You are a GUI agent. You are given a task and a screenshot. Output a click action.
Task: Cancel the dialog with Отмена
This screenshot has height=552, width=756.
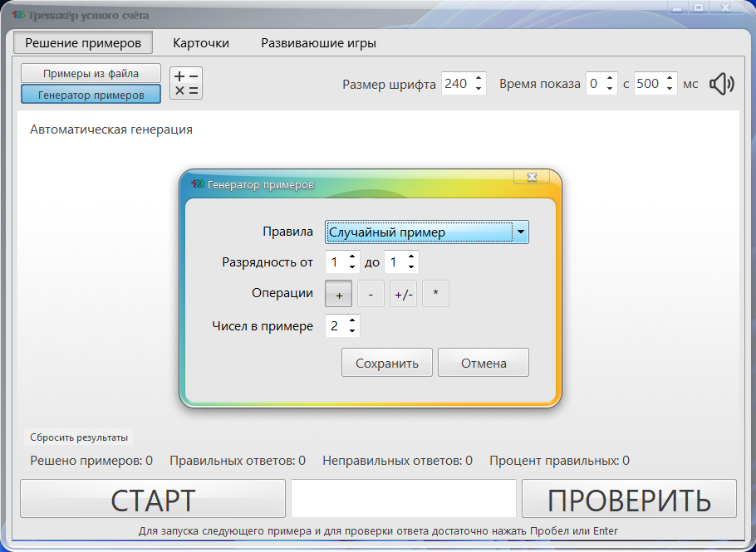484,362
